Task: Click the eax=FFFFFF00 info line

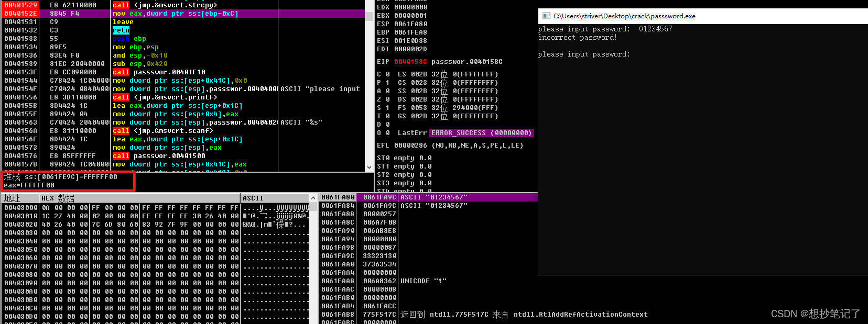Action: pos(29,185)
